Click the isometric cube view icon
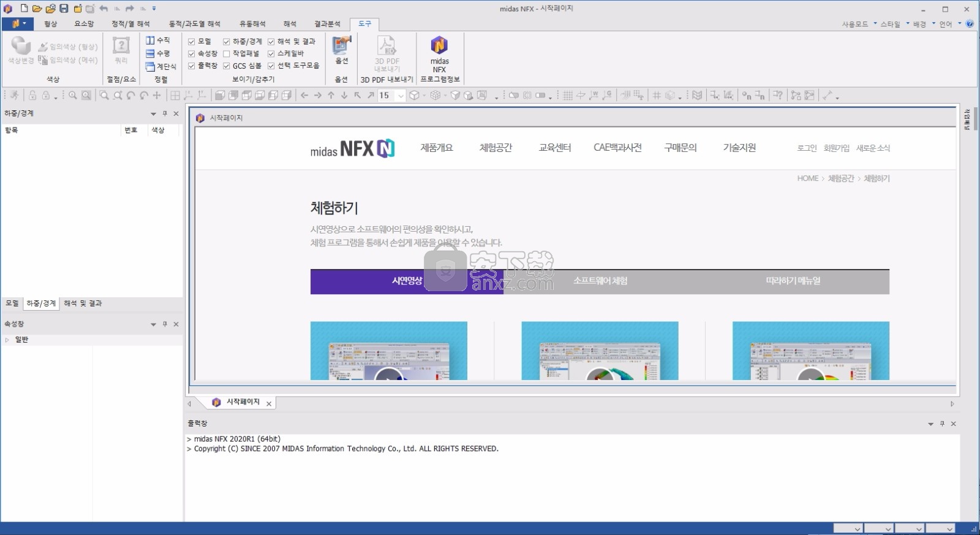This screenshot has height=535, width=980. point(415,95)
